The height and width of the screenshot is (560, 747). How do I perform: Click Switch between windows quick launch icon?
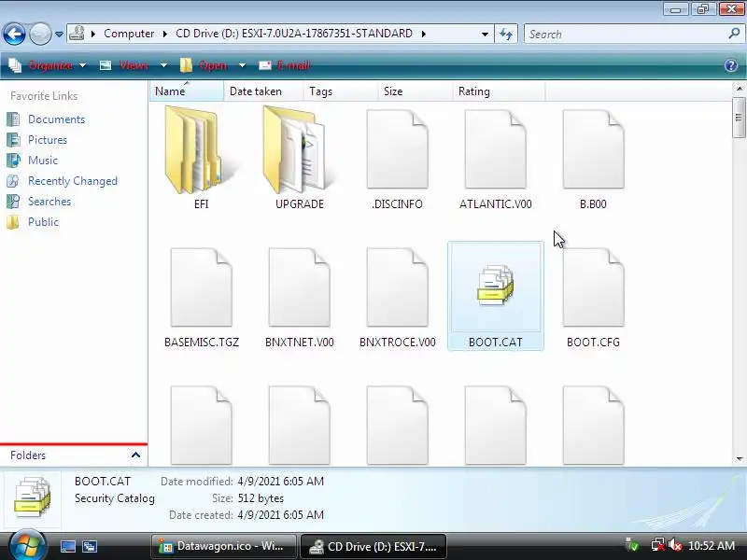coord(90,546)
